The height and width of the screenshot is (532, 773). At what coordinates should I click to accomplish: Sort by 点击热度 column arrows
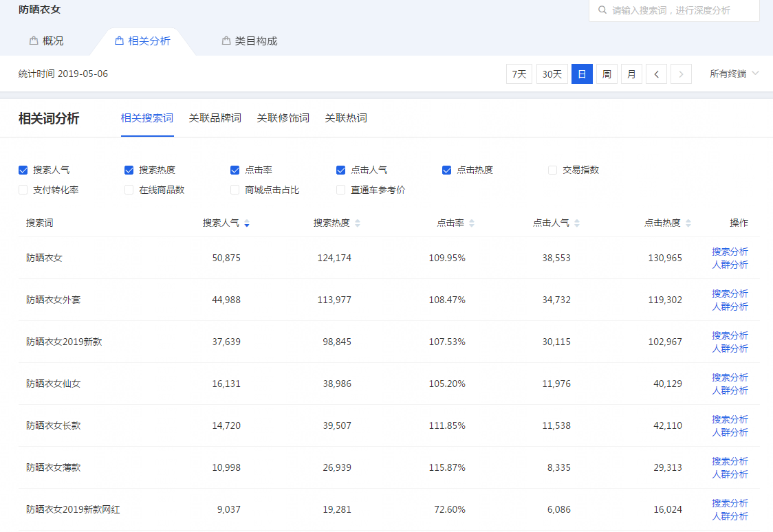688,223
